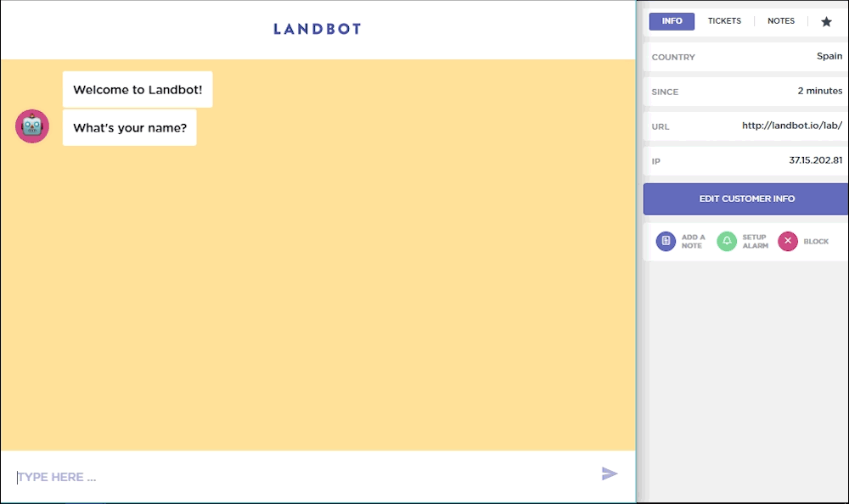Open the http://landbot.io/lab/ URL value
The image size is (849, 504).
tap(792, 126)
